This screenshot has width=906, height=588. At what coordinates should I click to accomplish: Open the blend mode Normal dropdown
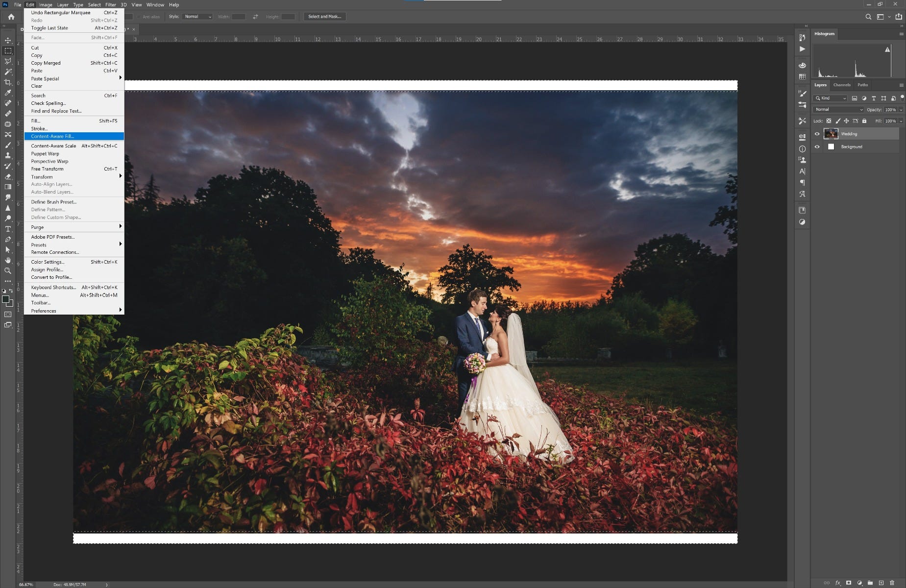pyautogui.click(x=838, y=109)
